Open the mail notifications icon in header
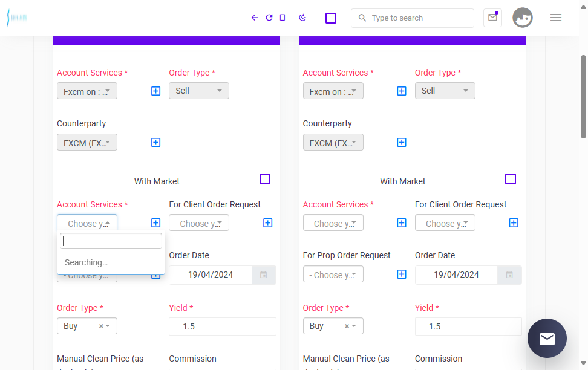 pos(493,18)
